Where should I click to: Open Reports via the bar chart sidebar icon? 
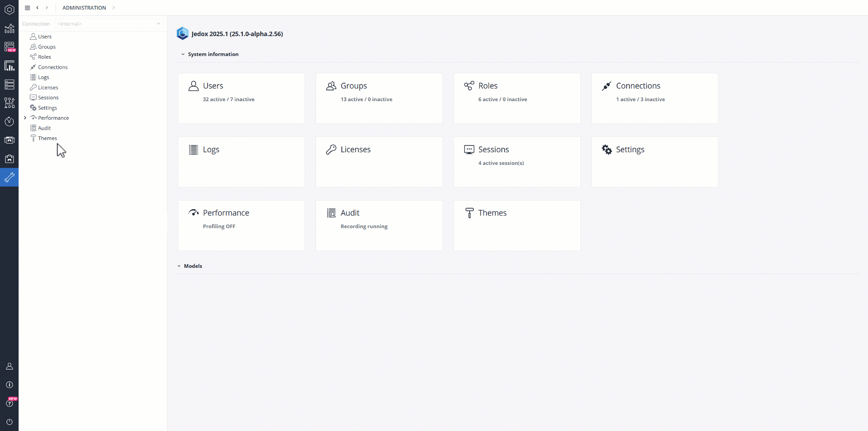click(9, 28)
